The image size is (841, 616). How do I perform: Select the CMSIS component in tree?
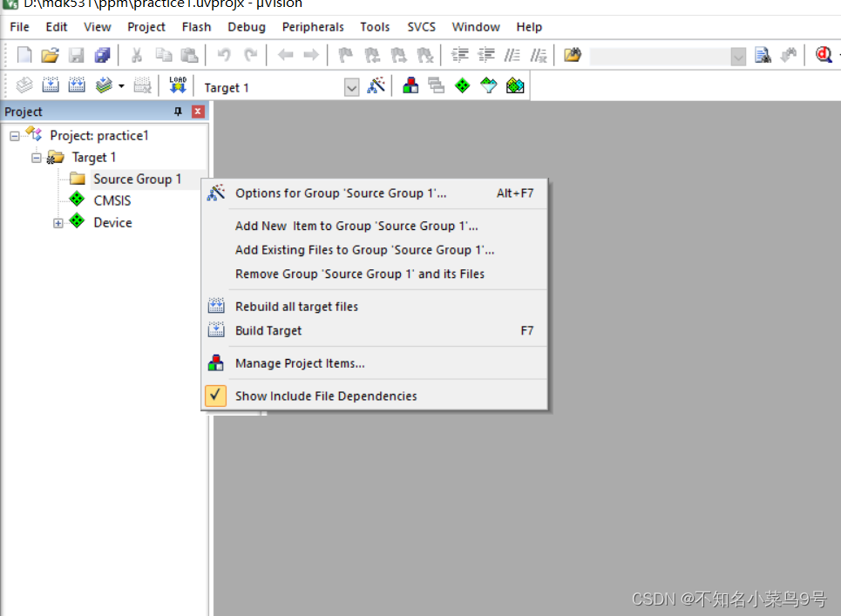pyautogui.click(x=112, y=200)
